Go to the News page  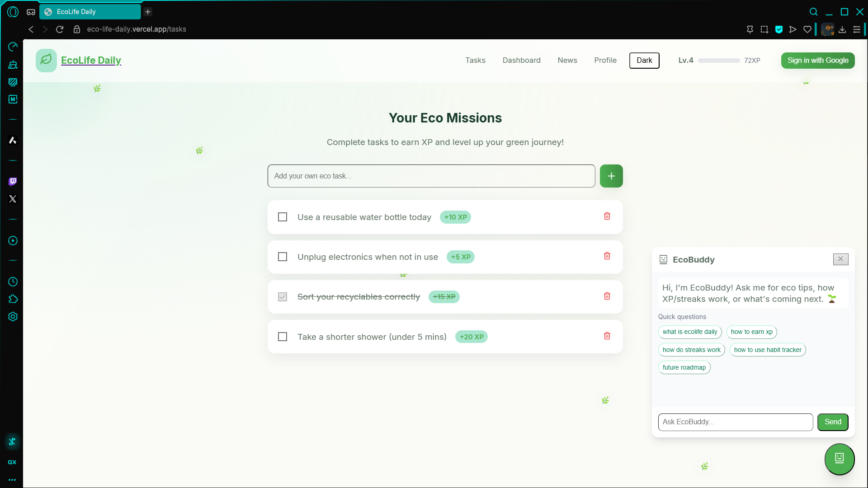click(567, 61)
